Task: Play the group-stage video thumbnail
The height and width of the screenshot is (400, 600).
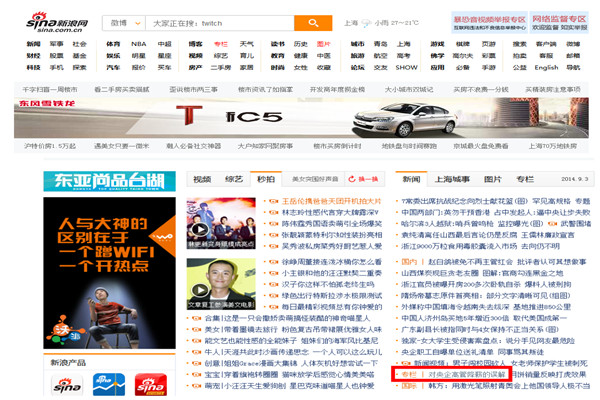Action: point(221,223)
